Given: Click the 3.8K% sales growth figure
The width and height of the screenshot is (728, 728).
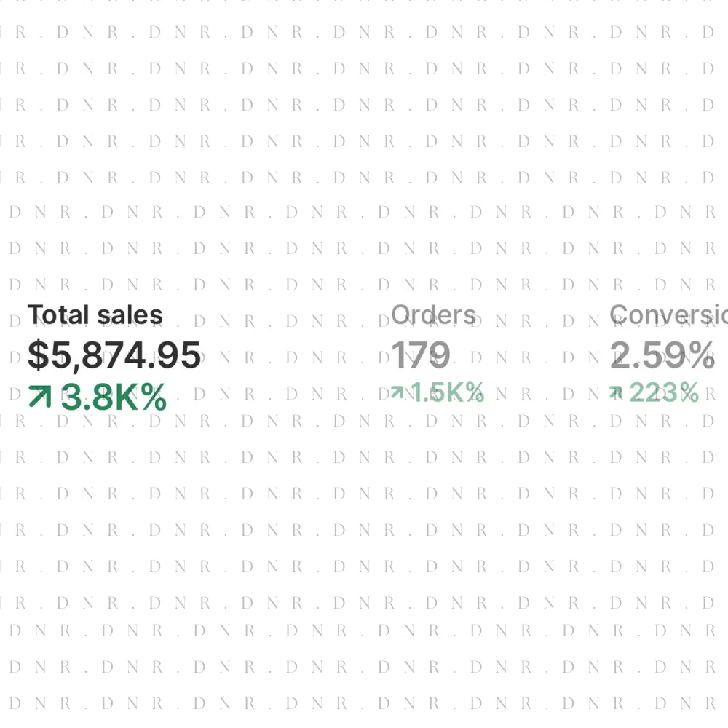Looking at the screenshot, I should pyautogui.click(x=114, y=398).
